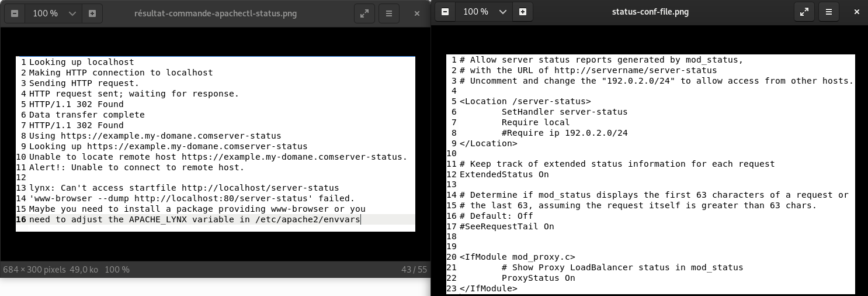Click comment '# the last 63, assuming the request itself'
The image size is (868, 296).
pos(638,205)
